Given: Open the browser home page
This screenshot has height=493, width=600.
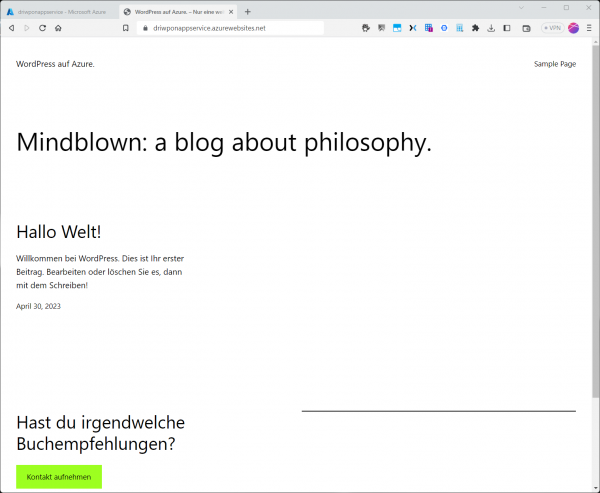Looking at the screenshot, I should click(x=58, y=28).
